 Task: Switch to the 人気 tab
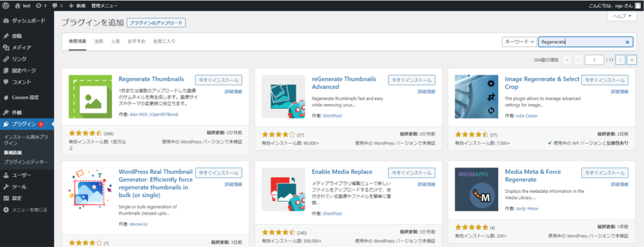click(x=116, y=41)
